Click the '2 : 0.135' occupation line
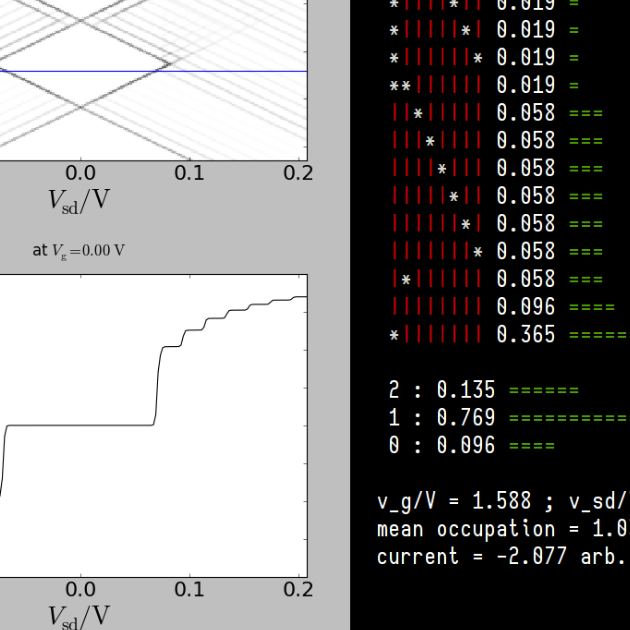The height and width of the screenshot is (630, 630). pos(441,390)
